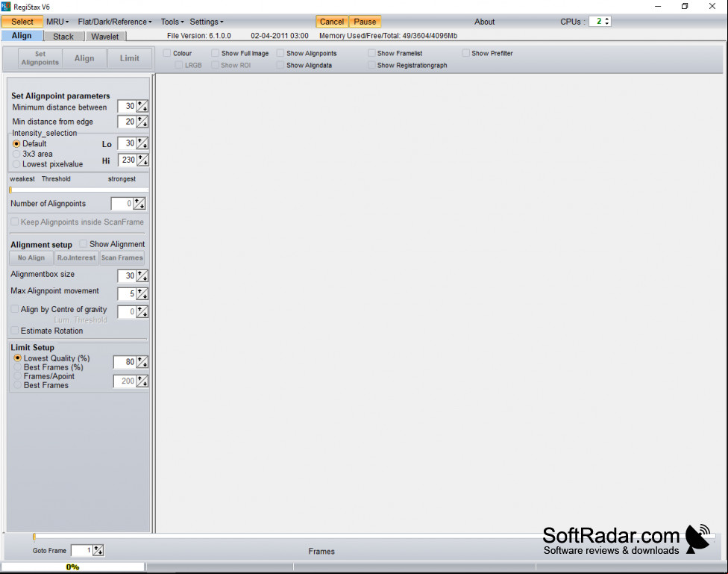Image resolution: width=728 pixels, height=574 pixels.
Task: Click the RegiStax V6 title bar icon
Action: point(6,7)
